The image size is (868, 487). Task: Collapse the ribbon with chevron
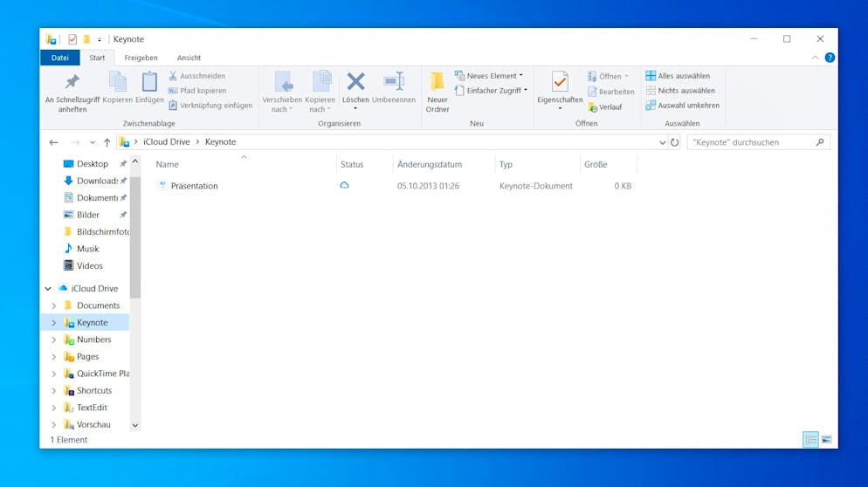click(815, 58)
